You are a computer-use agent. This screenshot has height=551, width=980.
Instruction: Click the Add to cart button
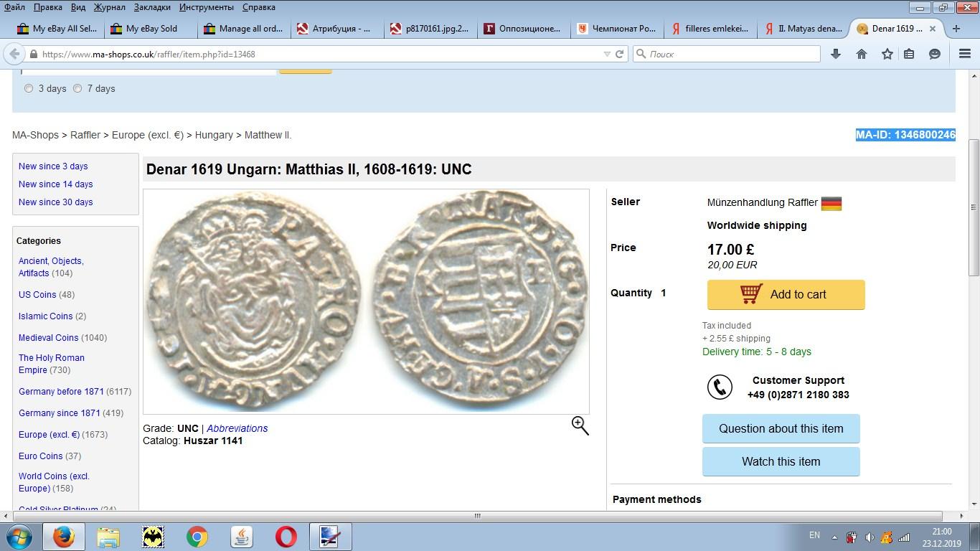786,295
